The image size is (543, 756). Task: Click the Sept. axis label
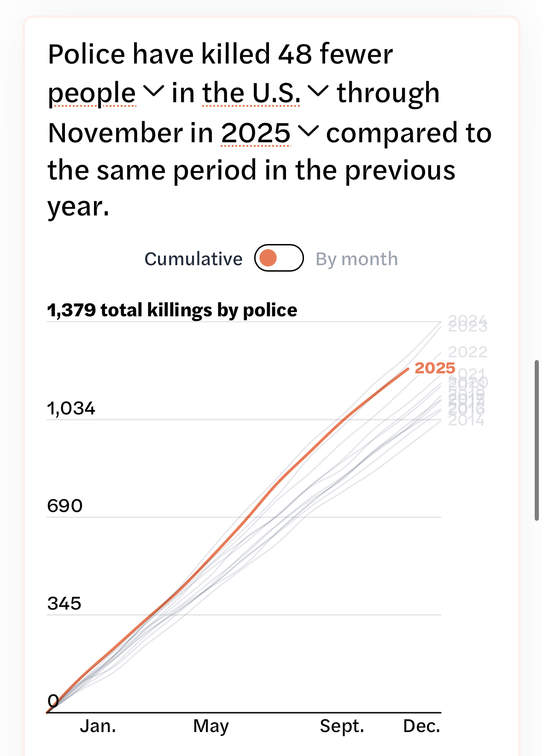pos(342,726)
